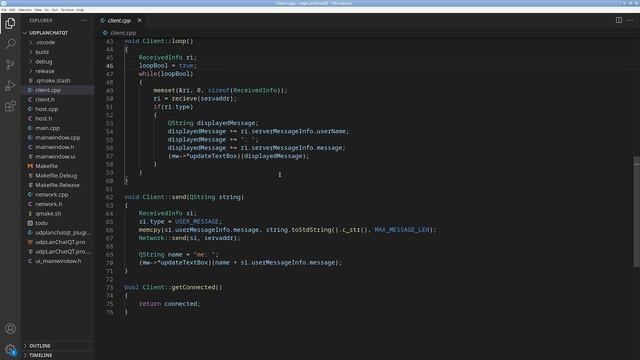Click USER_MESSAGE constant on line 65

[197, 222]
